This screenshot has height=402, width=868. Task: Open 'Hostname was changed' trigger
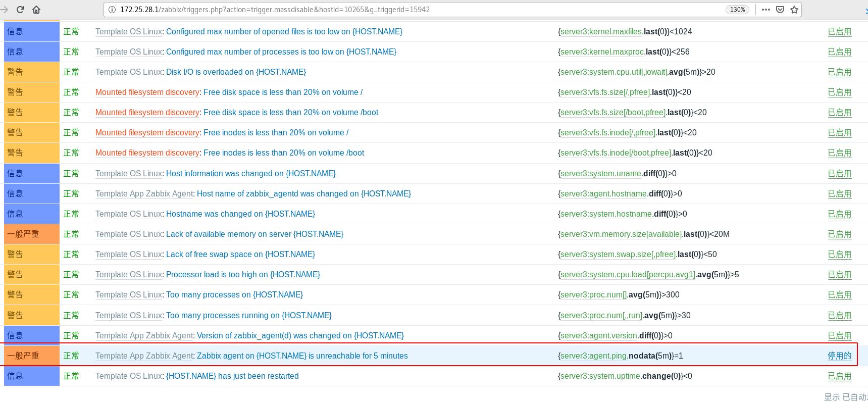[240, 214]
